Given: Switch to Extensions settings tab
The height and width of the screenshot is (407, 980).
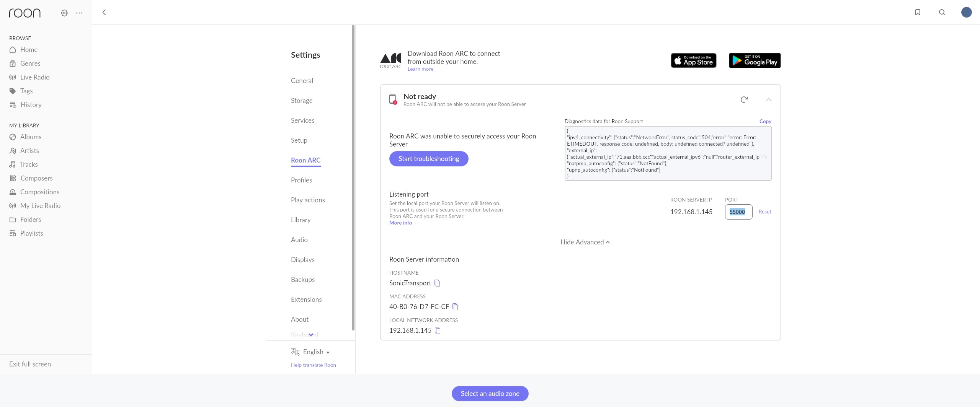Looking at the screenshot, I should pyautogui.click(x=306, y=300).
